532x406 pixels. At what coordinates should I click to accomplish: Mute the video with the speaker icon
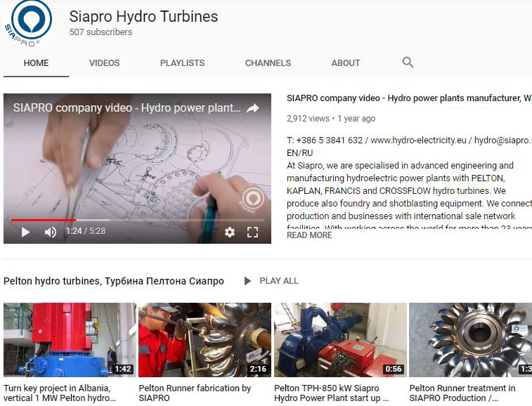point(51,232)
